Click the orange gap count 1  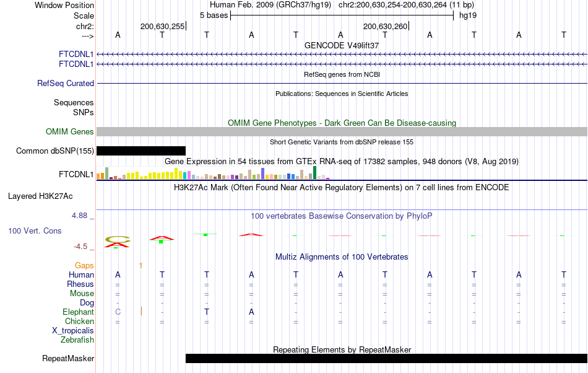[x=141, y=266]
